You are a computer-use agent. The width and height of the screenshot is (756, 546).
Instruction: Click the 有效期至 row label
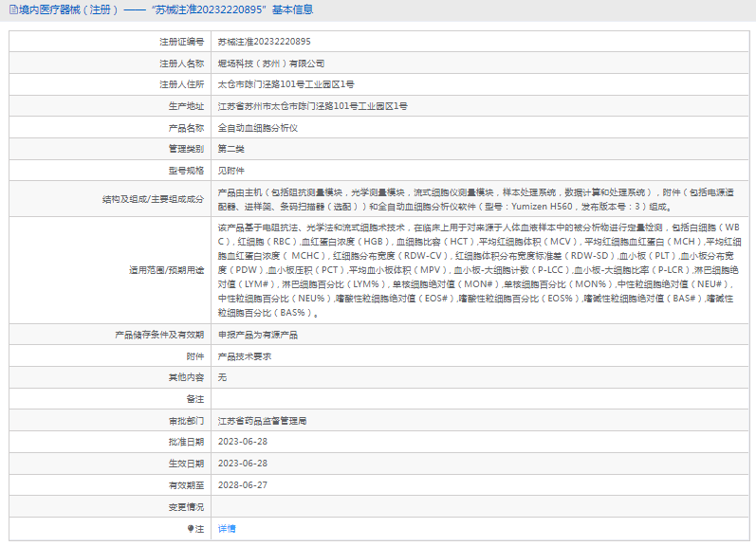click(186, 485)
